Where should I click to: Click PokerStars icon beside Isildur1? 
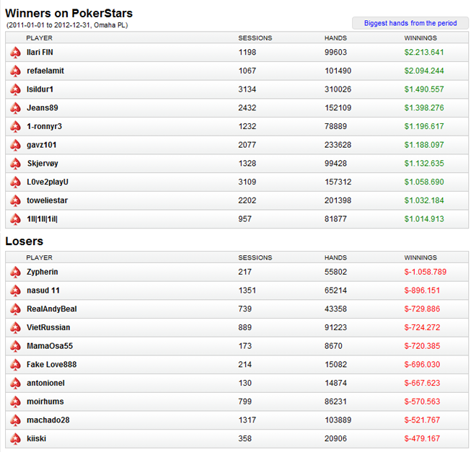(15, 89)
